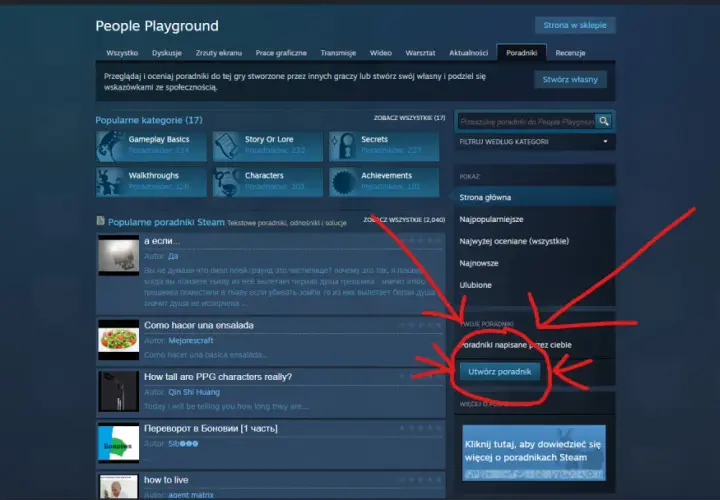This screenshot has width=720, height=500.
Task: Focus the guide search input field
Action: [527, 122]
